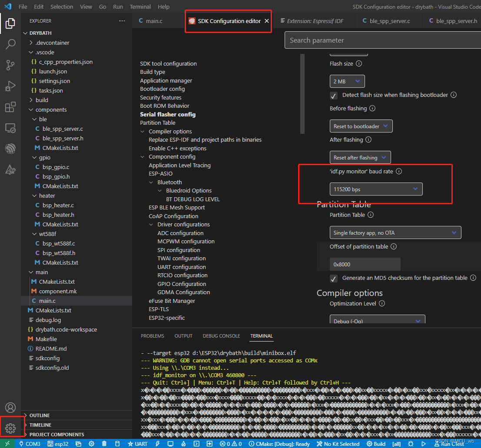Click the flame build-flash-monitor icon
The height and width of the screenshot is (448, 481).
pyautogui.click(x=183, y=444)
